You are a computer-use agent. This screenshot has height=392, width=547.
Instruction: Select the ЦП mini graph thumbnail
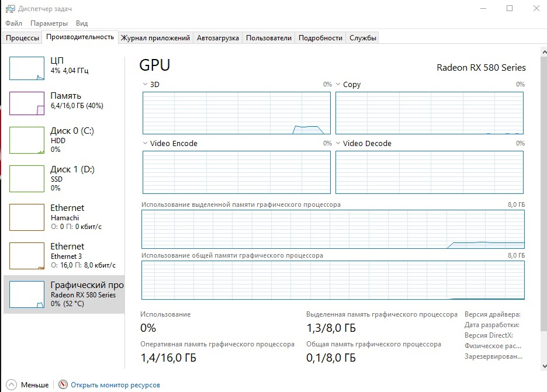click(x=27, y=68)
